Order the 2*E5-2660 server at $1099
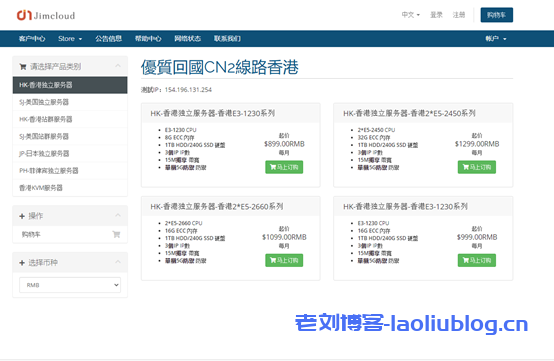This screenshot has width=554, height=361. coord(284,260)
